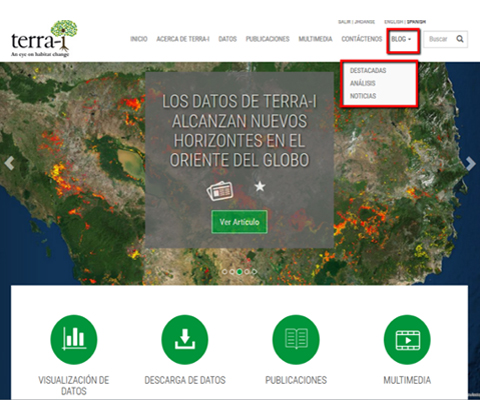Switch language to SPANISH

(416, 22)
